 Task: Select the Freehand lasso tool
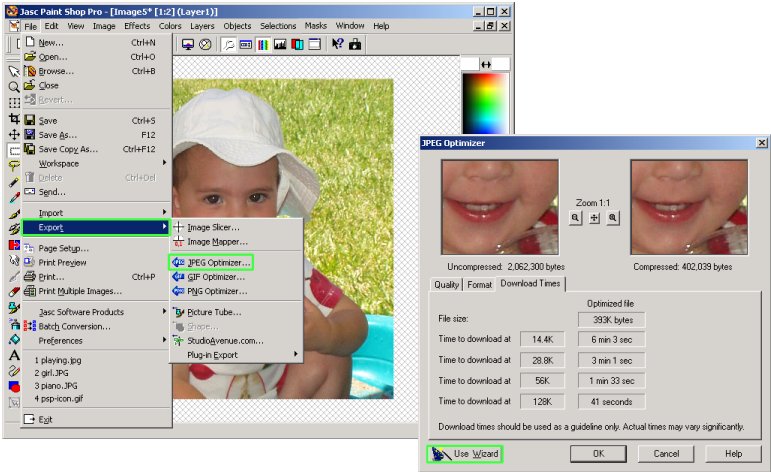[x=14, y=166]
